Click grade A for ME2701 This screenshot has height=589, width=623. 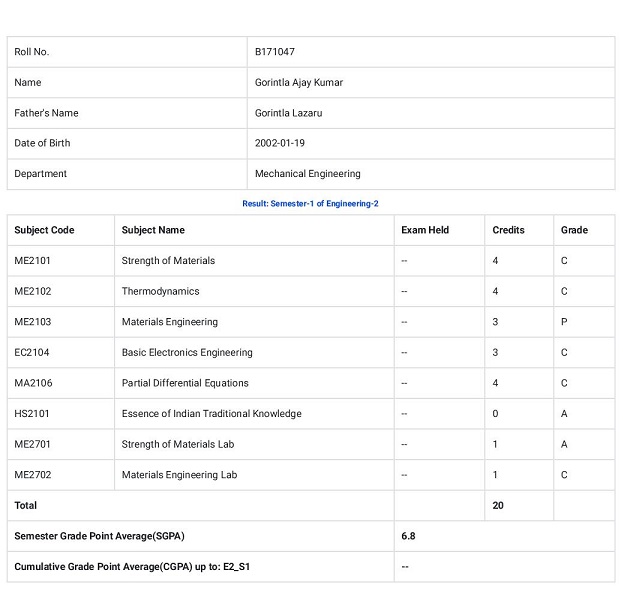564,444
